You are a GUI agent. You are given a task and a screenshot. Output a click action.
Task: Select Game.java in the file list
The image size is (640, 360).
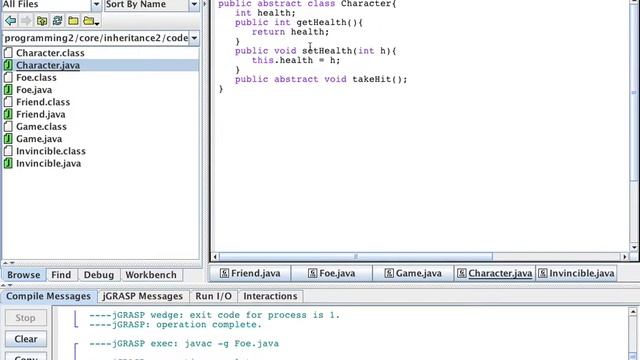[39, 138]
